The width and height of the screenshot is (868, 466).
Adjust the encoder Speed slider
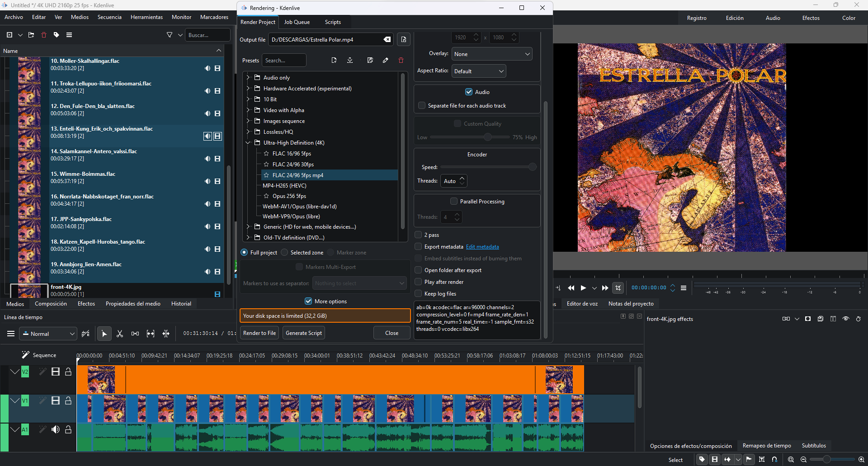(533, 167)
